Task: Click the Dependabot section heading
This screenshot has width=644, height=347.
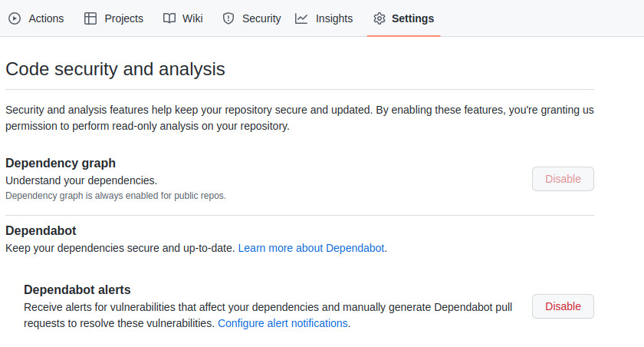Action: [41, 230]
